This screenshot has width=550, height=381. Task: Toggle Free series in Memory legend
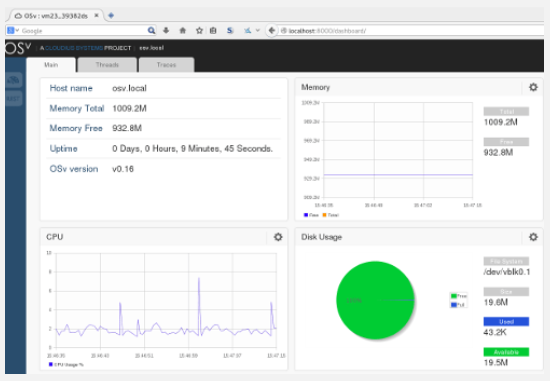311,215
